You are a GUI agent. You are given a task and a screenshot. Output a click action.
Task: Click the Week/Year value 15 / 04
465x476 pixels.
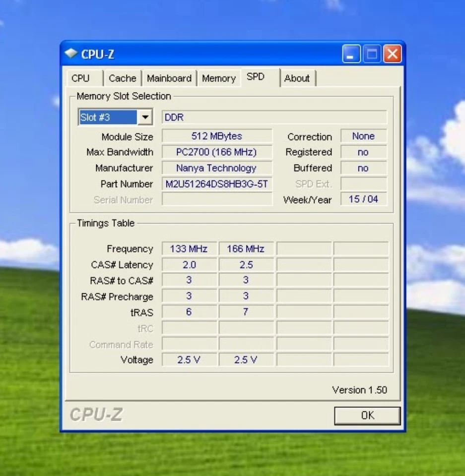[x=363, y=199]
